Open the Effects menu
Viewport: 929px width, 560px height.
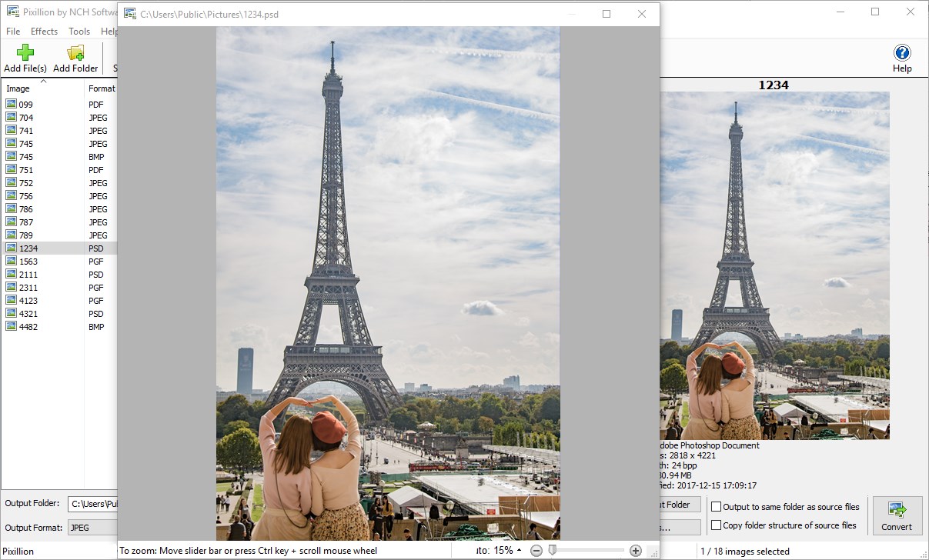(x=44, y=32)
